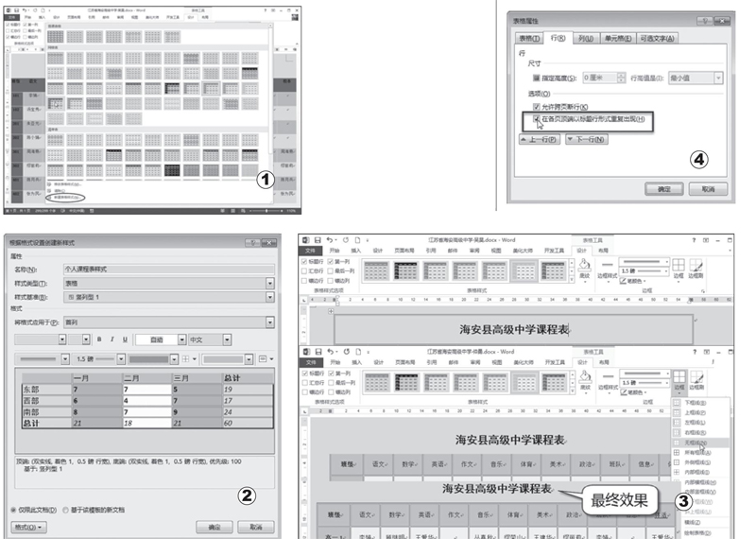Expand the 将格式应用于 combo box
Viewport: 756px width, 539px height.
(271, 322)
